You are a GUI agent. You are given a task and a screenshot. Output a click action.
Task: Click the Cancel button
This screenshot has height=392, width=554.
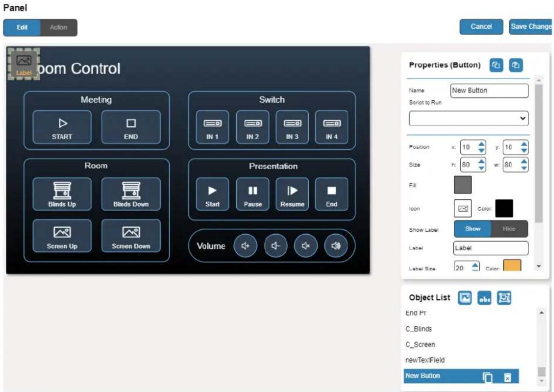click(481, 27)
